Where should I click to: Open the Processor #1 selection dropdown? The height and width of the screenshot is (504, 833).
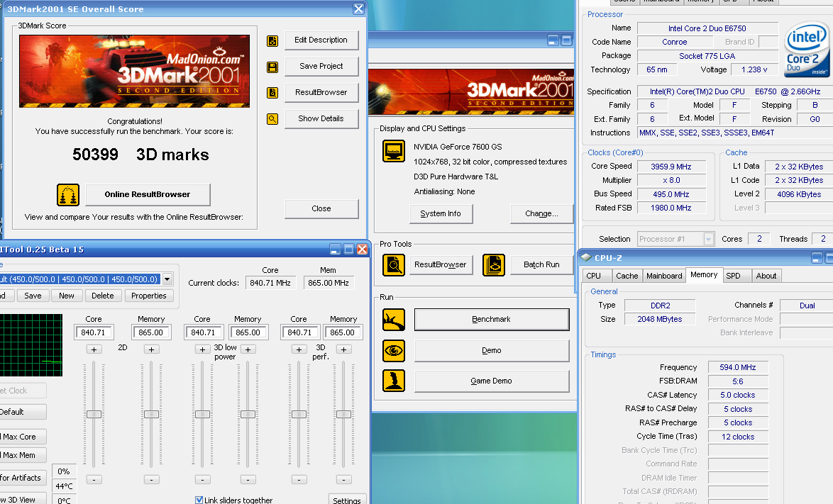pos(708,240)
